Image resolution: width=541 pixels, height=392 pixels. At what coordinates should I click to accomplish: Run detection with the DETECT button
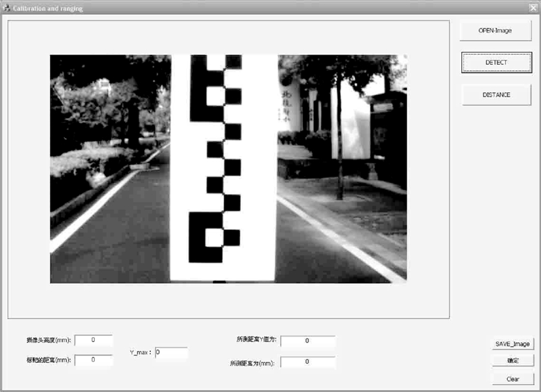click(496, 62)
